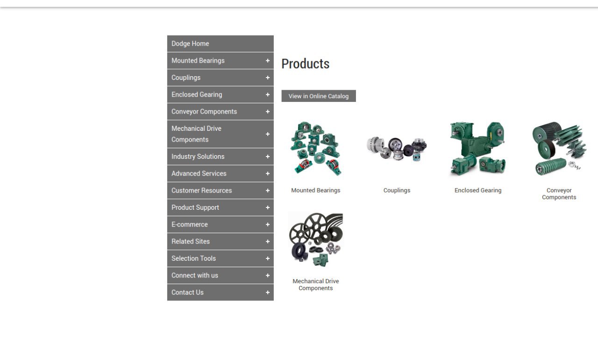Viewport: 598px width, 364px height.
Task: Expand Mechanical Drive Components plus sign
Action: pyautogui.click(x=268, y=134)
